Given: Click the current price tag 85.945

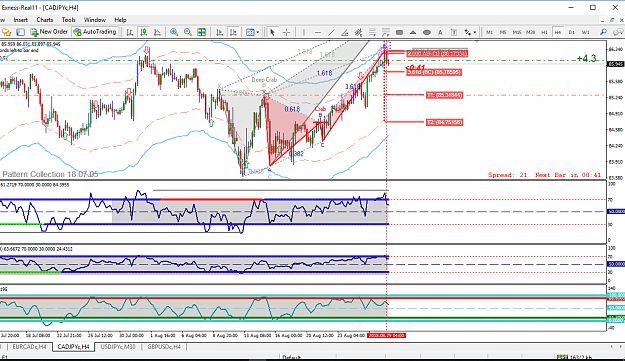Looking at the screenshot, I should pos(615,64).
